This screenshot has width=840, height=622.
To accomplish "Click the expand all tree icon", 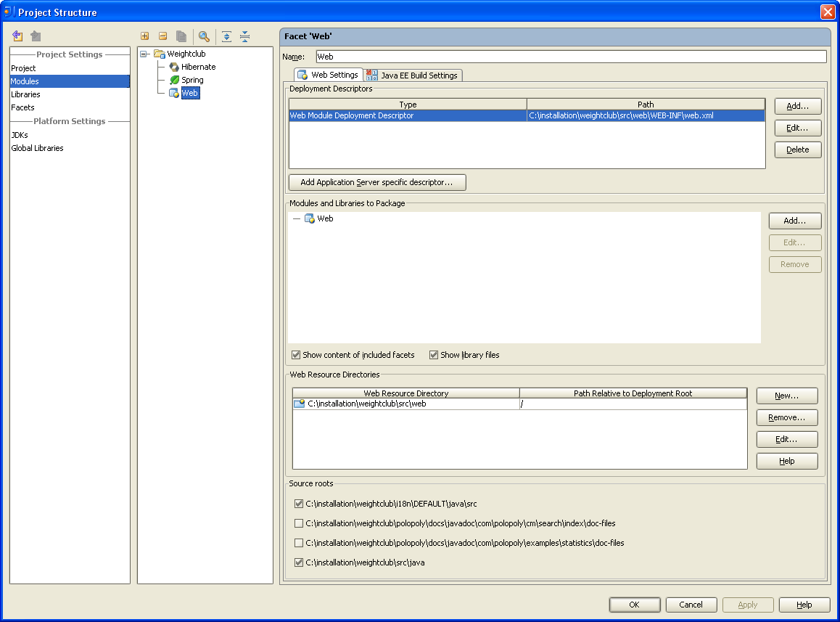I will point(226,36).
